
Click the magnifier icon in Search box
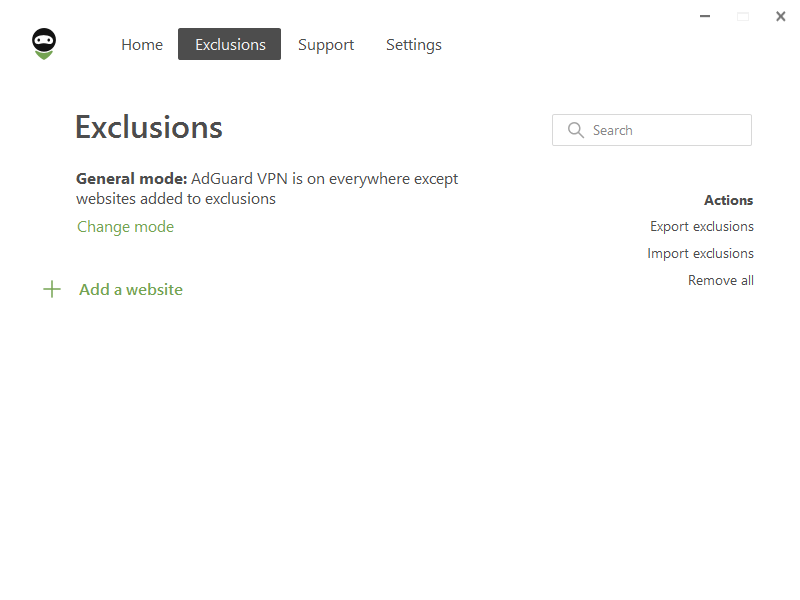tap(576, 130)
